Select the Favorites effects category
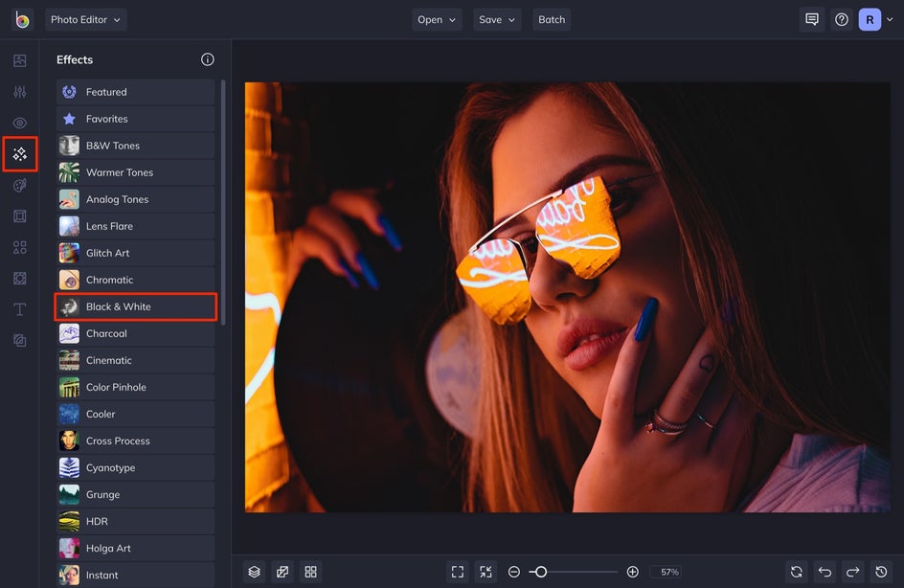 (x=135, y=119)
